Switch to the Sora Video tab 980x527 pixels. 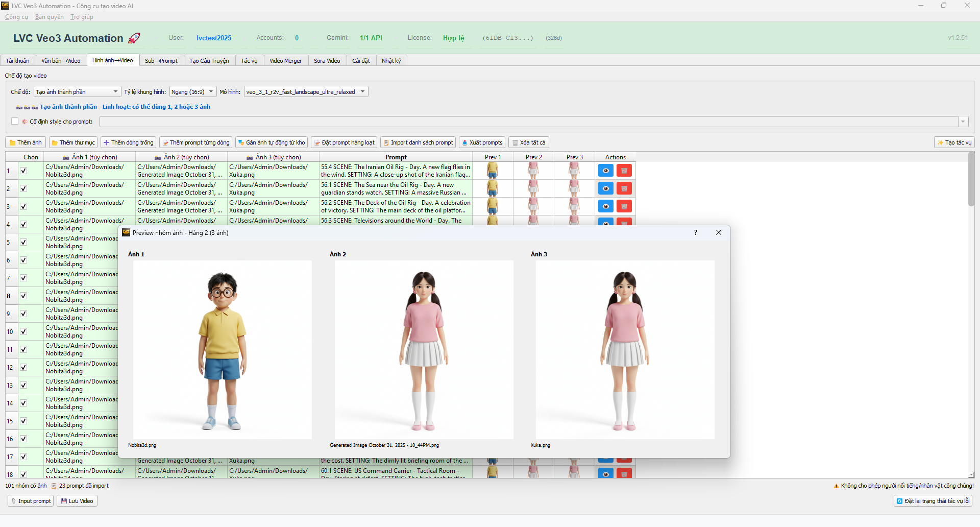(x=327, y=60)
